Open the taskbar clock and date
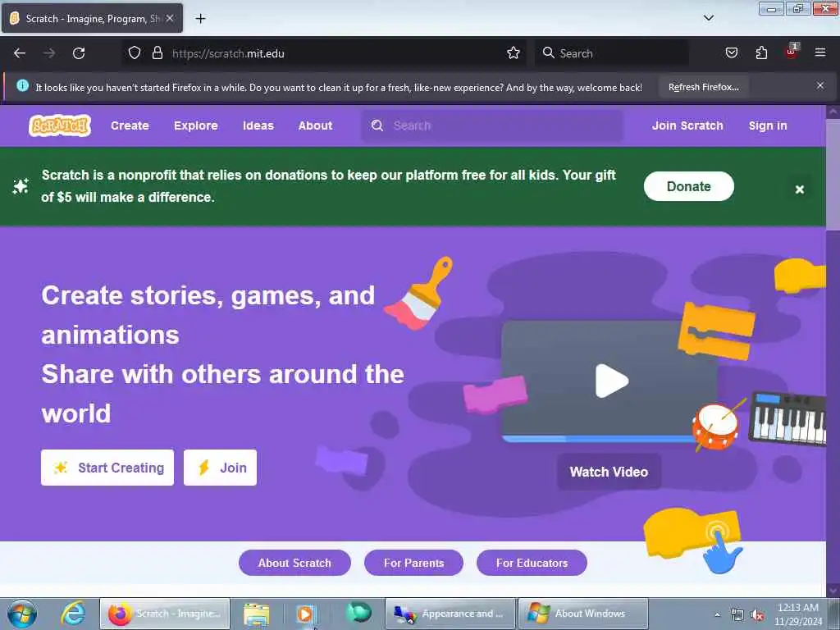Viewport: 840px width, 630px height. coord(798,614)
